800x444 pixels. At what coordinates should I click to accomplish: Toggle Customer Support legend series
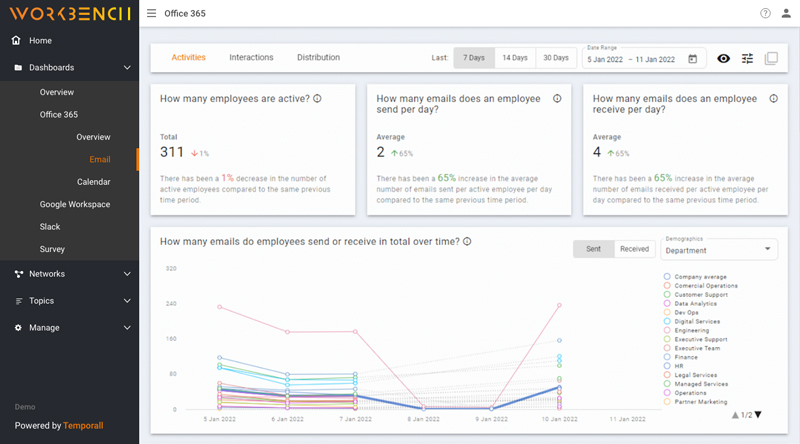coord(696,294)
